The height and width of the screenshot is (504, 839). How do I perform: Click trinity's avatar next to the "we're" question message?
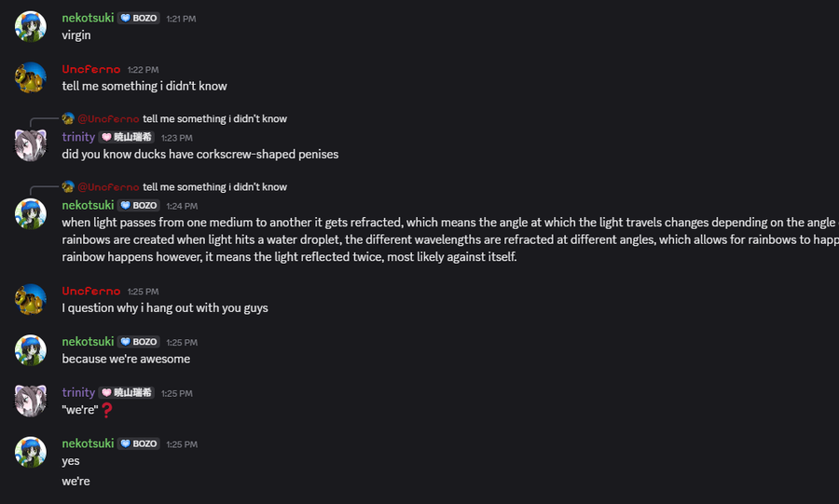[x=31, y=401]
